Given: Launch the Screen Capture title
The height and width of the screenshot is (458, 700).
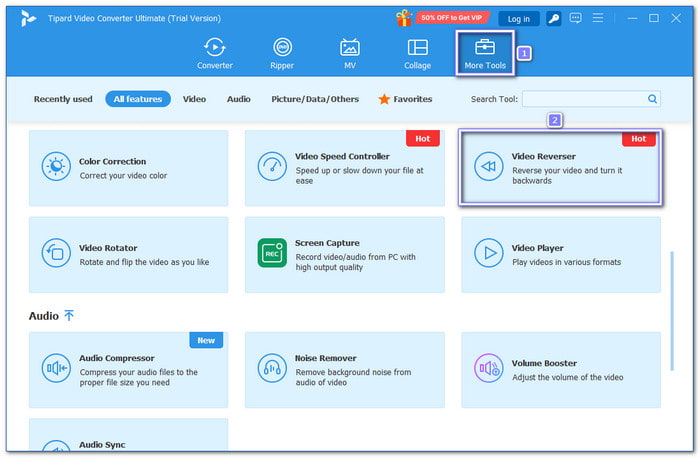Looking at the screenshot, I should click(327, 243).
